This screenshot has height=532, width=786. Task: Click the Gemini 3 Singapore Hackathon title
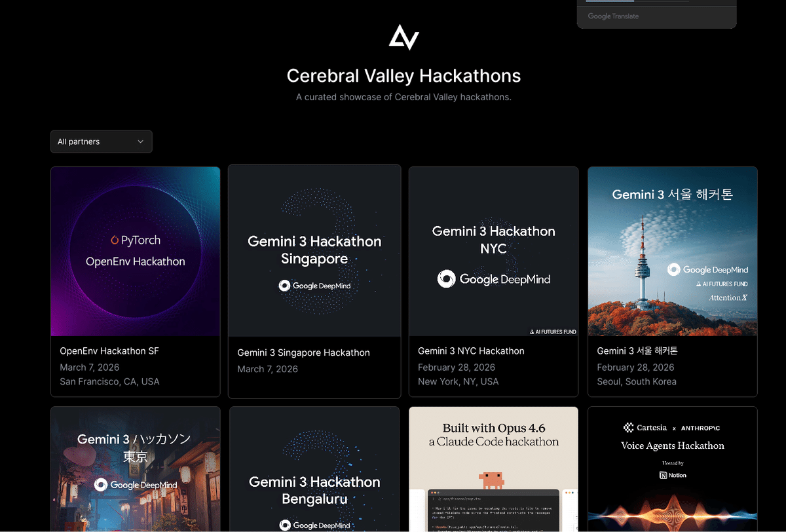(303, 352)
